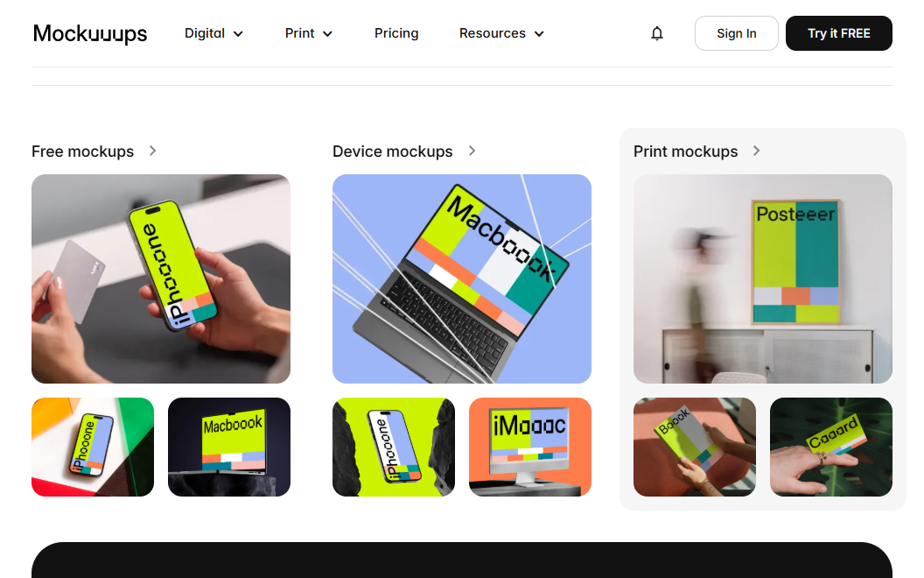Viewport: 924px width, 578px height.
Task: Click the notification bell icon
Action: coord(657,33)
